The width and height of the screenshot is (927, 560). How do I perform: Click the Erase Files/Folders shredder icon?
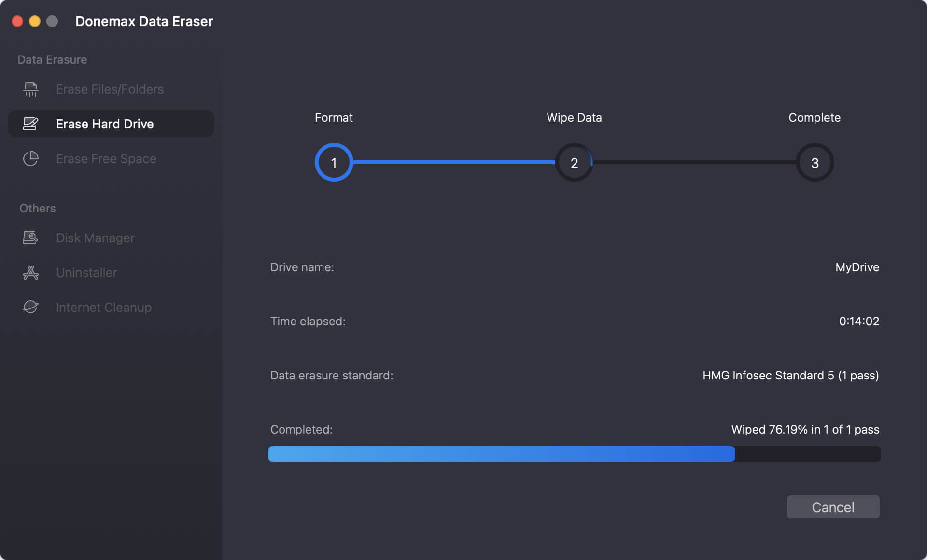(30, 89)
